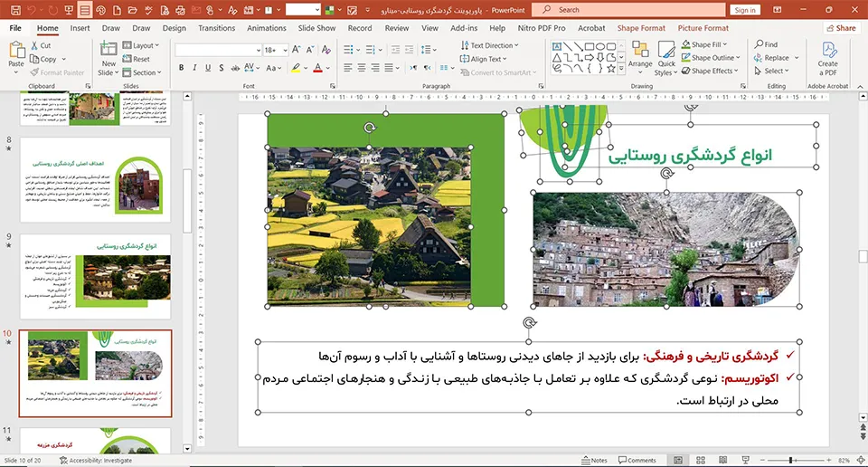Open Text Direction dropdown
Viewport: 868px width, 467px height.
[x=489, y=45]
